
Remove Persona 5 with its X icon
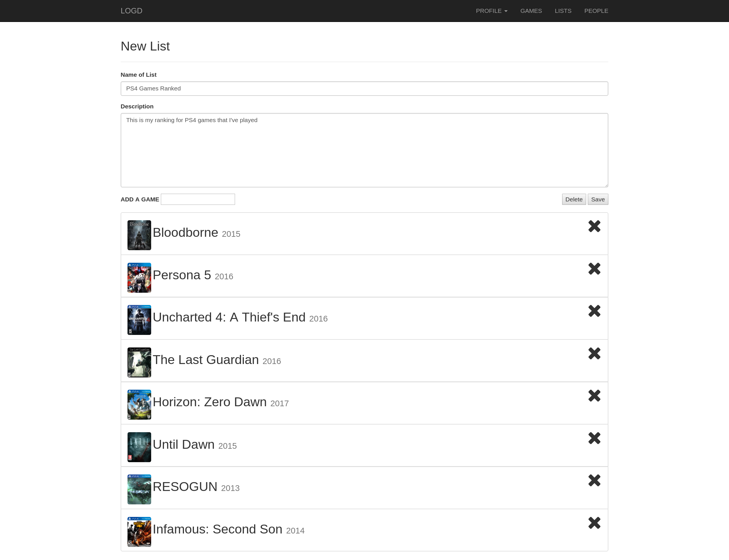[x=594, y=269]
